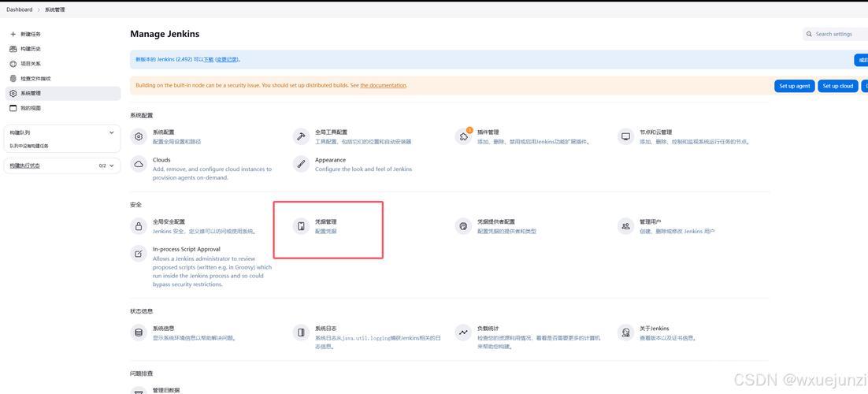Click the database icon for 系统信息
The width and height of the screenshot is (868, 394).
tap(139, 333)
